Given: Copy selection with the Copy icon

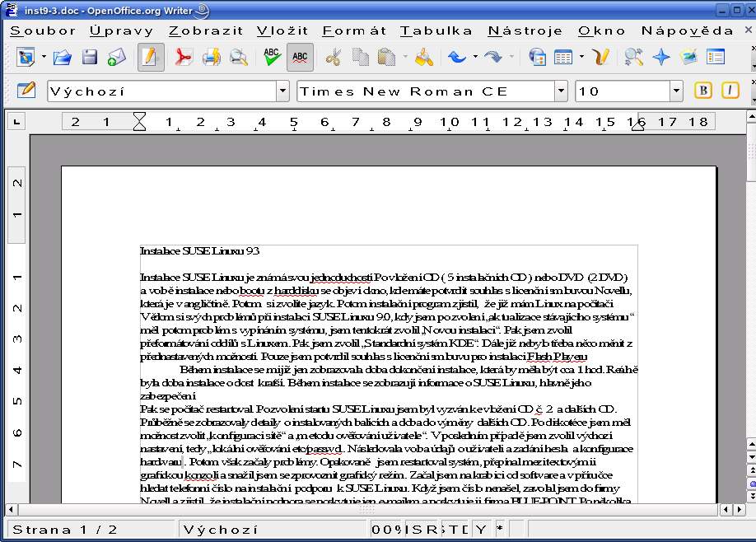Looking at the screenshot, I should coord(360,57).
